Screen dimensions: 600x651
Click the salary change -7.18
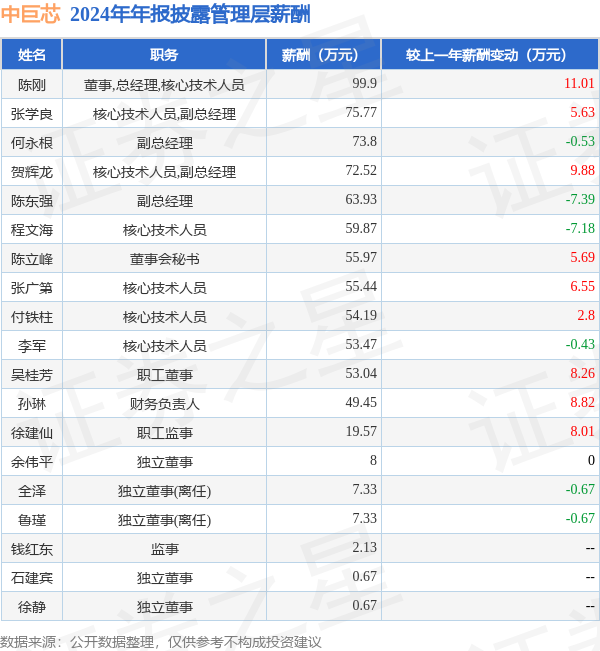point(580,228)
